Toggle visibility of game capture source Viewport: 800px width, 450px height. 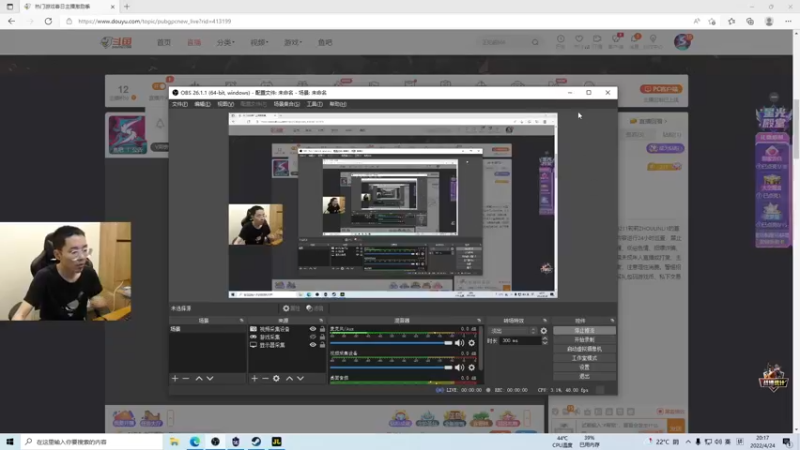click(x=313, y=337)
